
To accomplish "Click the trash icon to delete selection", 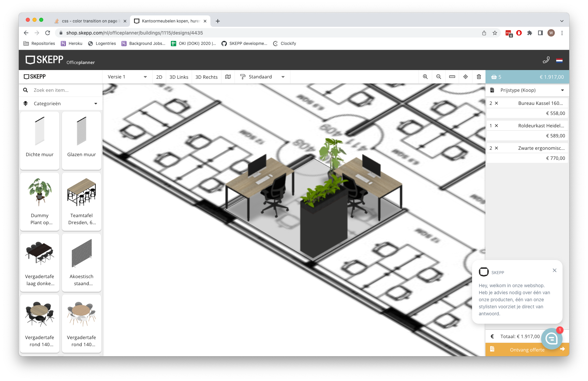I will [479, 77].
